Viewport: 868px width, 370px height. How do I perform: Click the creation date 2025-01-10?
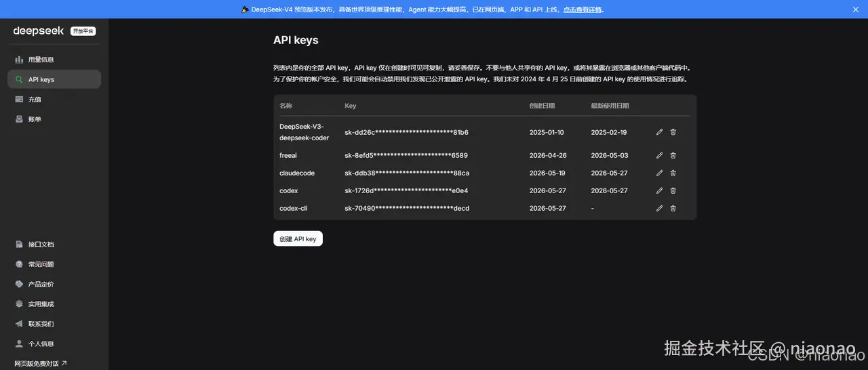[547, 132]
